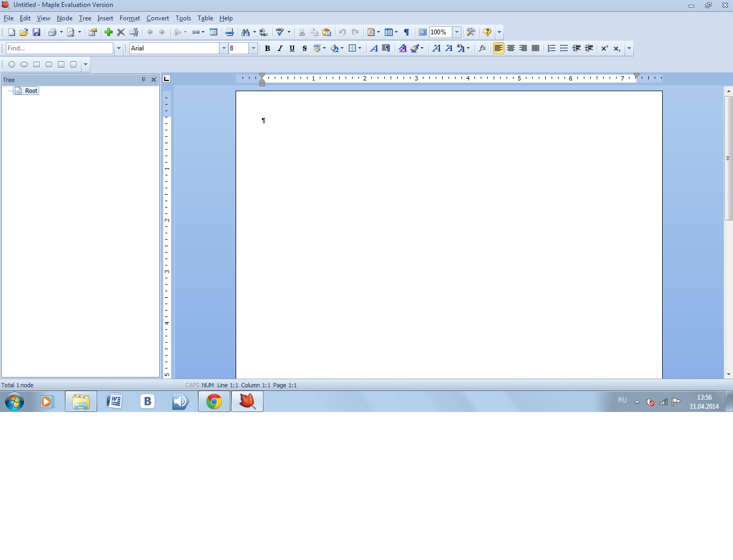The image size is (733, 560).
Task: Select the ellipse shape tool
Action: click(24, 64)
